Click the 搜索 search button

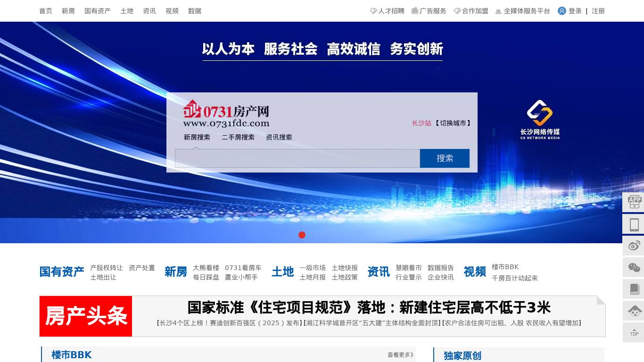tap(444, 158)
